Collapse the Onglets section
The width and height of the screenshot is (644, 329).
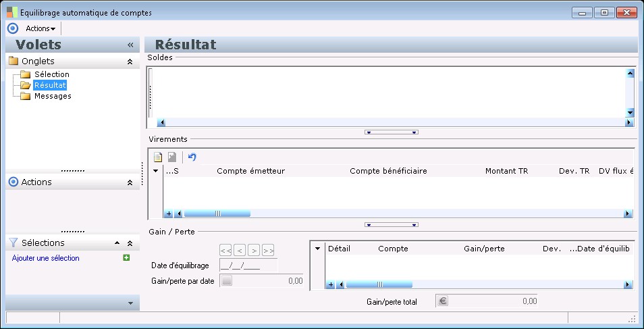point(130,61)
